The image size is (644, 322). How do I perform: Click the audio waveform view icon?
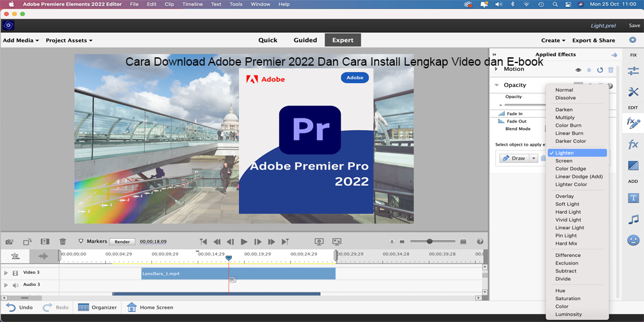[43, 257]
